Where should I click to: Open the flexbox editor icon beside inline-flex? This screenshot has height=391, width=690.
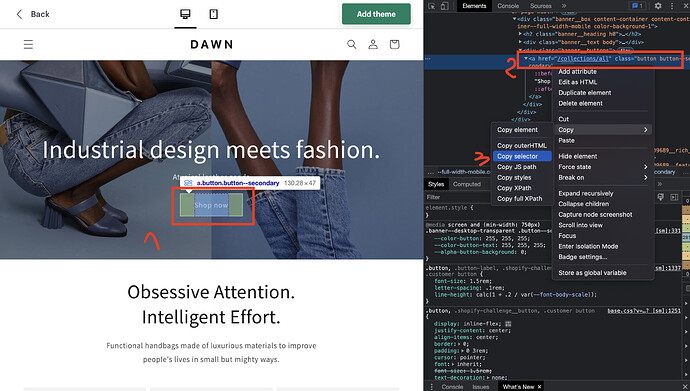tap(508, 324)
